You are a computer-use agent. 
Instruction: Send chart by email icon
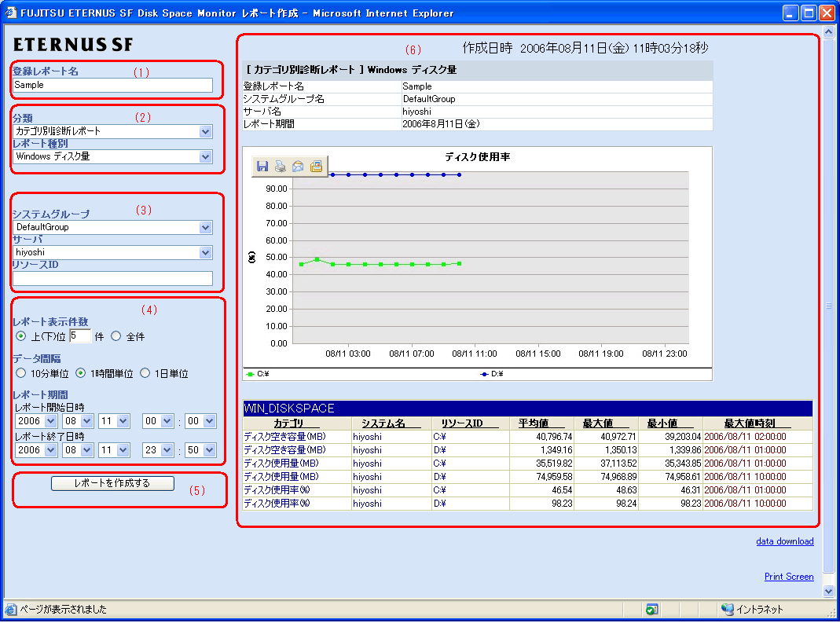point(298,167)
